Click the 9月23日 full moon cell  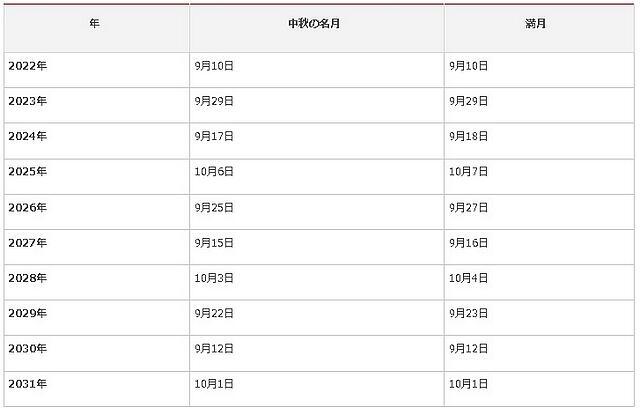(x=469, y=313)
